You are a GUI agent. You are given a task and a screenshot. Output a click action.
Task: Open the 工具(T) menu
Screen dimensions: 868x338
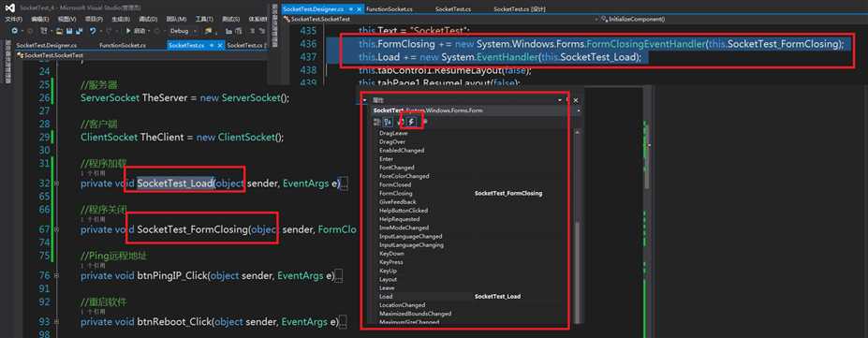[204, 20]
